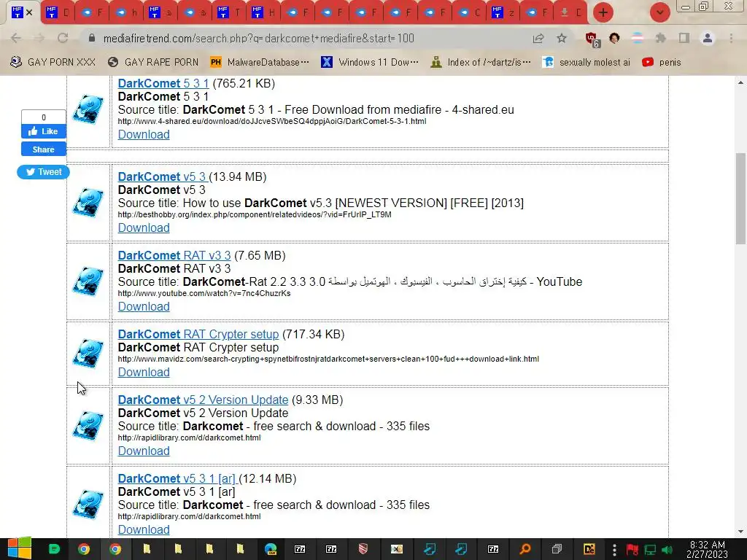Switch to the tab with download arrow icon

pyautogui.click(x=572, y=12)
